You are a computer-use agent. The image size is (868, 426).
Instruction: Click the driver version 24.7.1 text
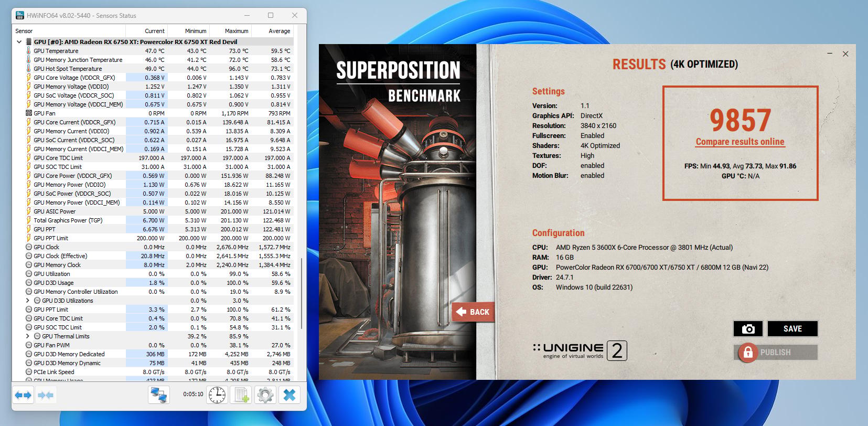click(565, 278)
